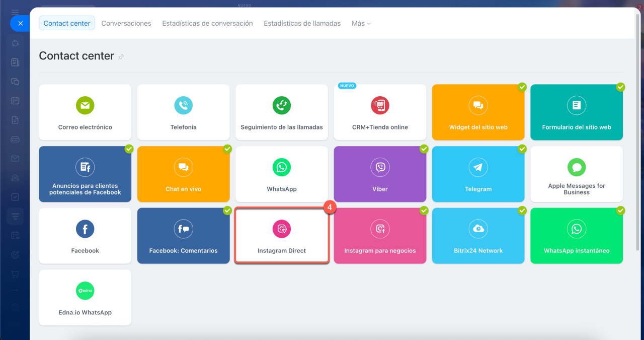The image size is (644, 340).
Task: Open the calendar icon in the sidebar
Action: (15, 101)
